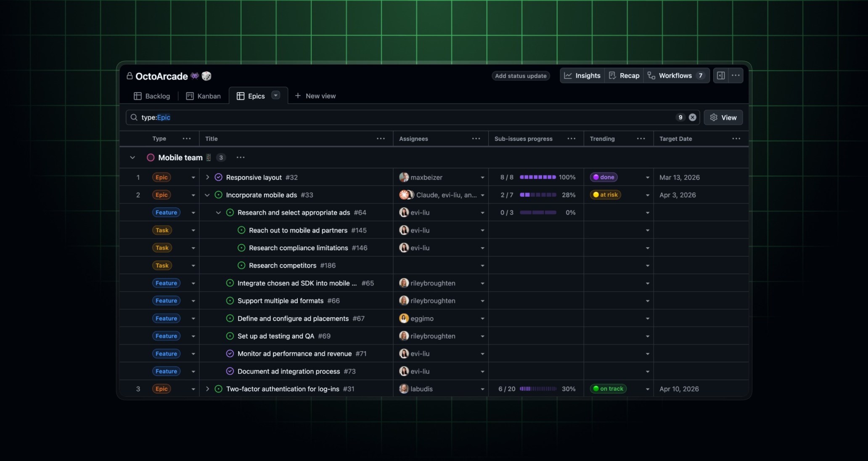Clear the type:Epic filter with the X icon
The height and width of the screenshot is (461, 868).
tap(692, 117)
